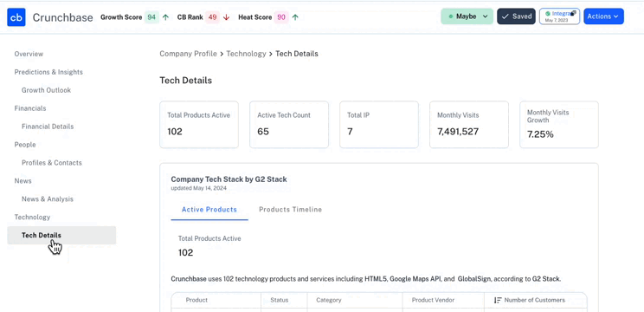Select the Monthly Visits stat card

pyautogui.click(x=469, y=125)
